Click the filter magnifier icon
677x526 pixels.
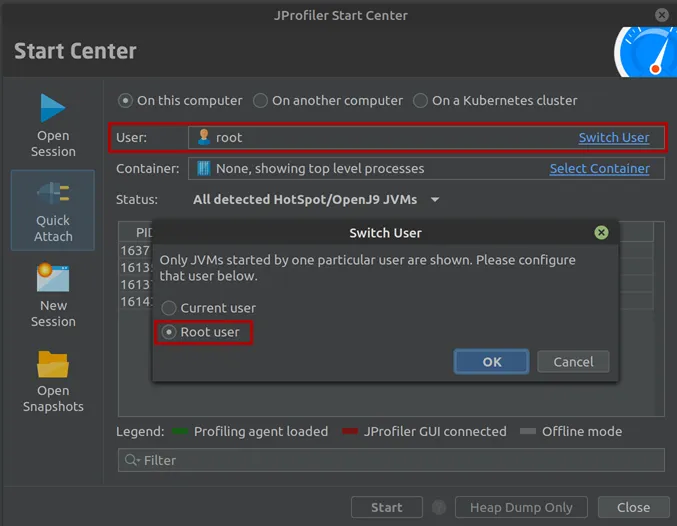[x=131, y=460]
